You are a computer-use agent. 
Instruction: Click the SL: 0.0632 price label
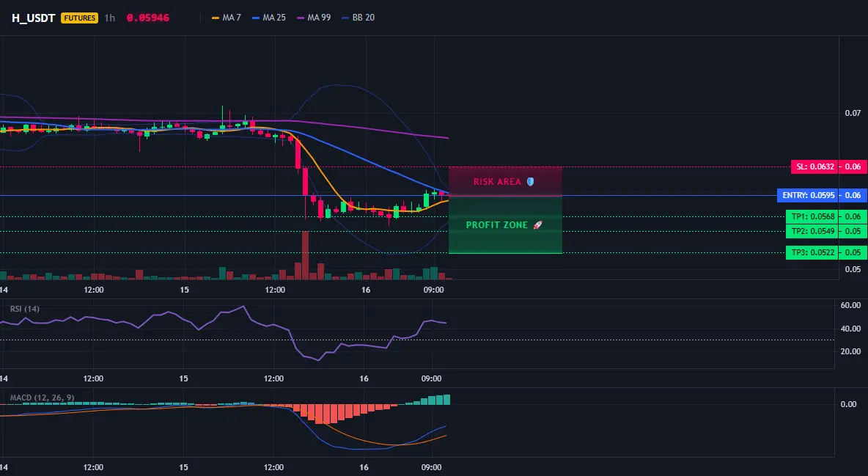(x=814, y=166)
